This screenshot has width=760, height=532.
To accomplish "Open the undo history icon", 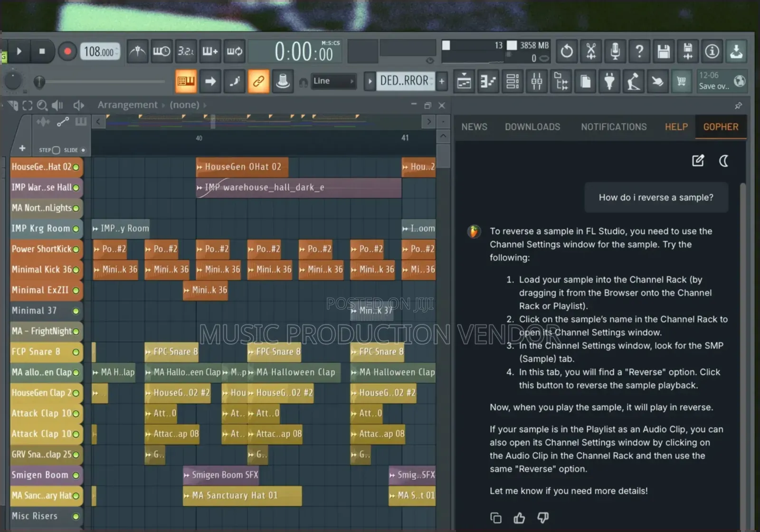I will pos(567,51).
